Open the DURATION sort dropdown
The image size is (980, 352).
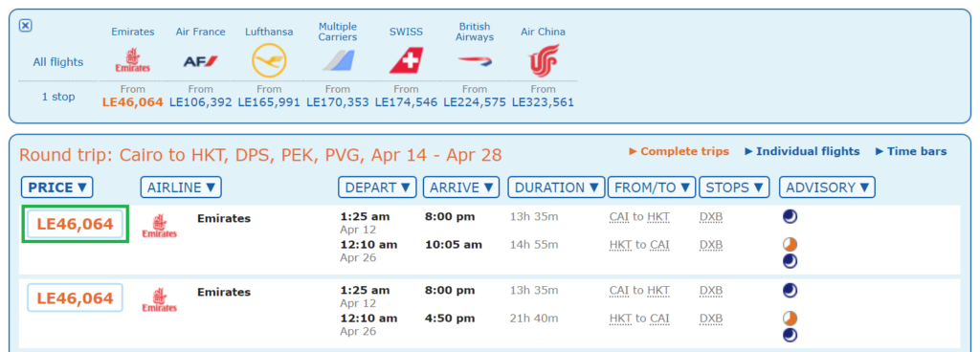pyautogui.click(x=556, y=187)
